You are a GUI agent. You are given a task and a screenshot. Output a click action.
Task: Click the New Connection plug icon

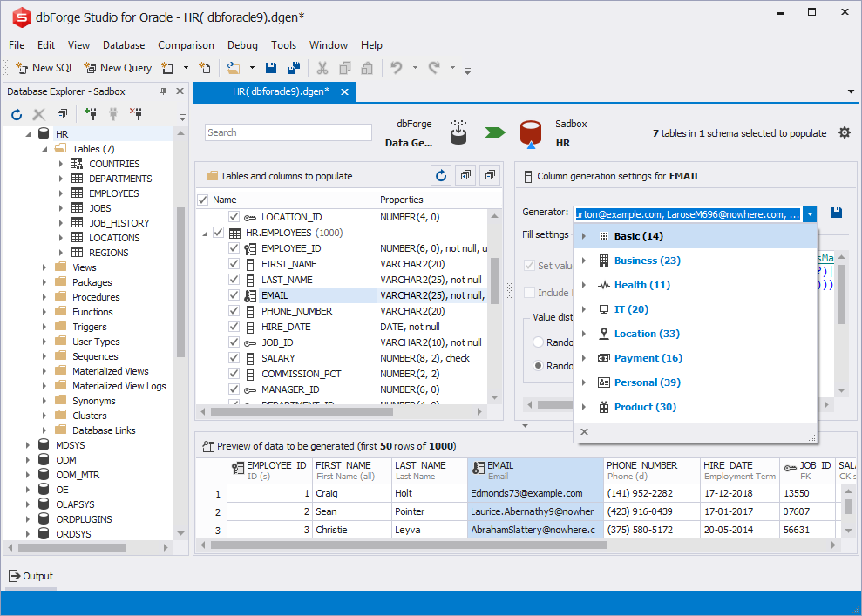pos(91,114)
